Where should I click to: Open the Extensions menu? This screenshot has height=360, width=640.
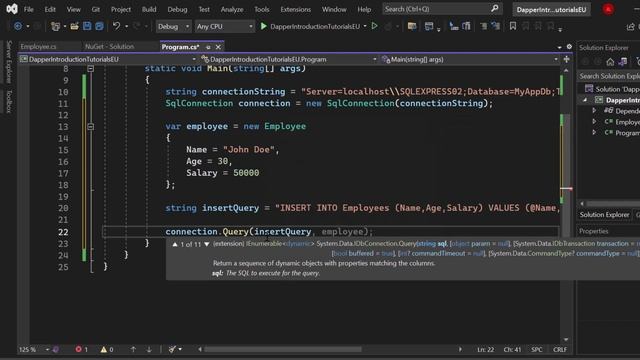tap(296, 9)
